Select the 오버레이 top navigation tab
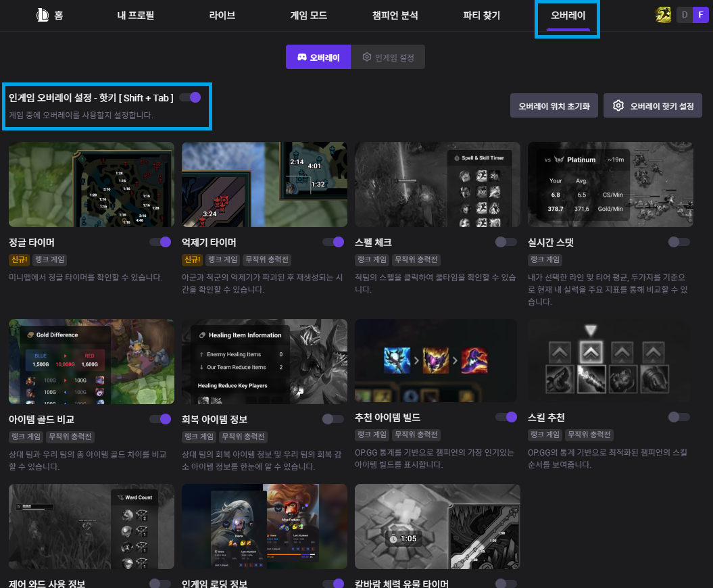Viewport: 713px width, 588px height. [568, 16]
